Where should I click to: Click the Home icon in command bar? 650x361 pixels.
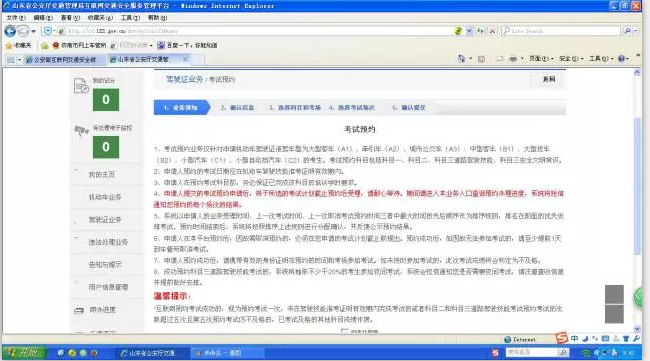pos(461,59)
